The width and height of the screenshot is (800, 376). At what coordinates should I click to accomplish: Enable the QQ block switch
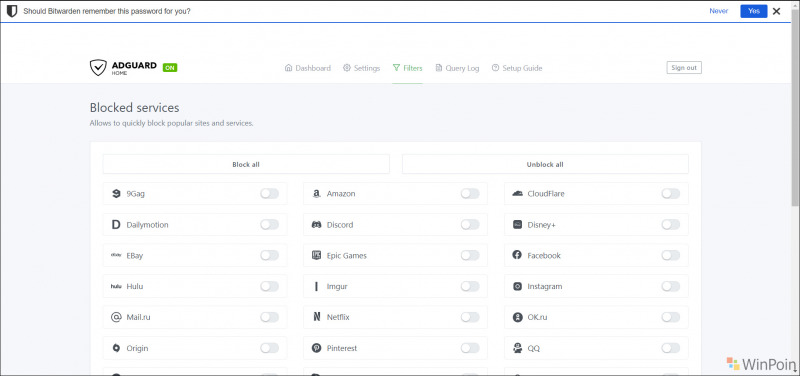coord(670,348)
